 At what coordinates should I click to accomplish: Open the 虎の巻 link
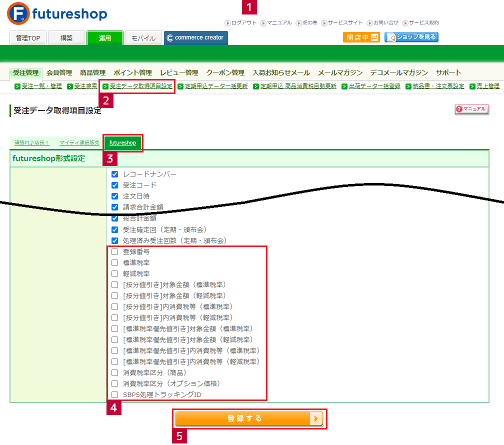click(x=306, y=23)
